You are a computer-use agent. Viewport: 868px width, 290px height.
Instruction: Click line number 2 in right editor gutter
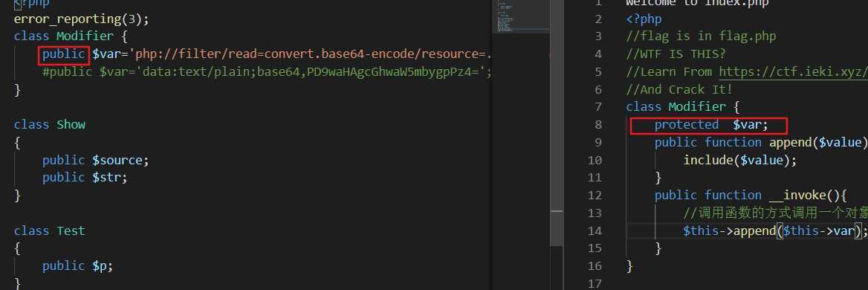point(597,19)
